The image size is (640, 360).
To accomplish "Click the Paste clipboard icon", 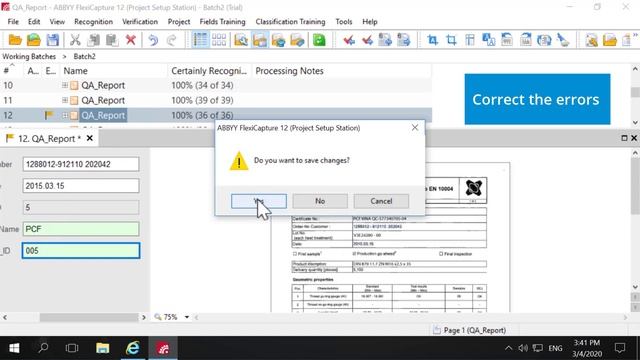I will pos(112,40).
